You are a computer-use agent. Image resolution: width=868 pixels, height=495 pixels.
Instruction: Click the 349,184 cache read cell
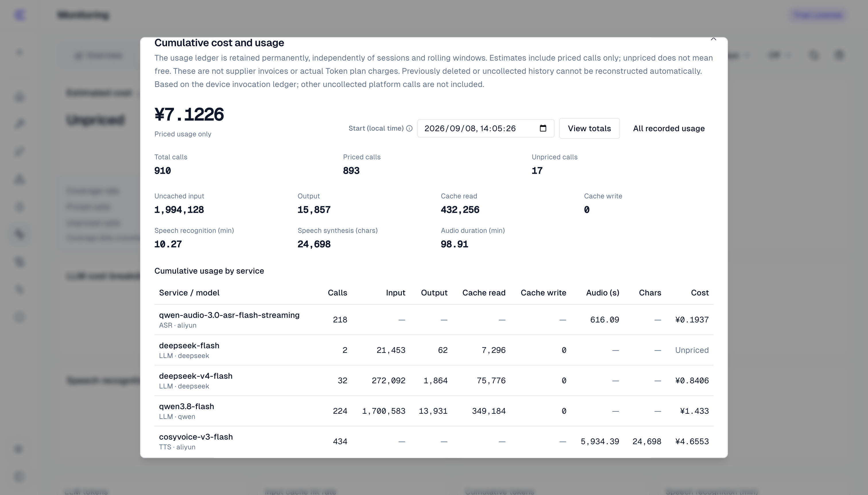click(x=488, y=411)
